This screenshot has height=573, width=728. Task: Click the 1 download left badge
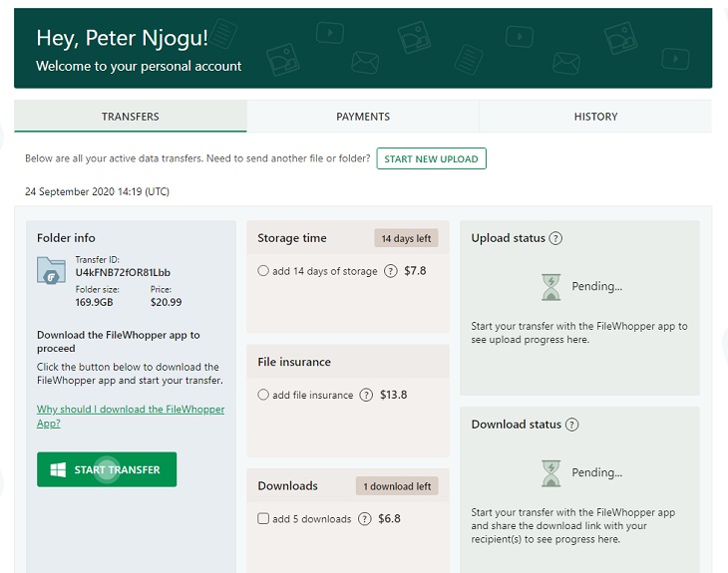397,486
